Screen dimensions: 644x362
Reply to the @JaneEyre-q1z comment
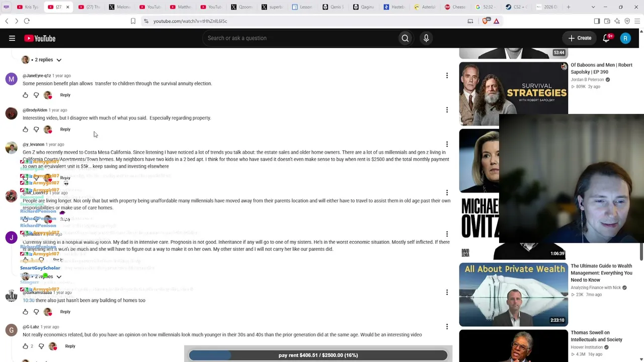[x=65, y=95]
